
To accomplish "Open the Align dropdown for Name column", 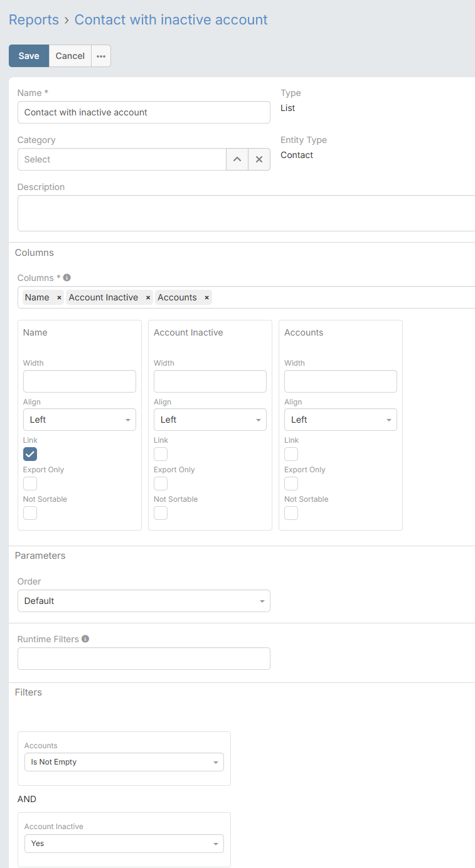I will 80,420.
